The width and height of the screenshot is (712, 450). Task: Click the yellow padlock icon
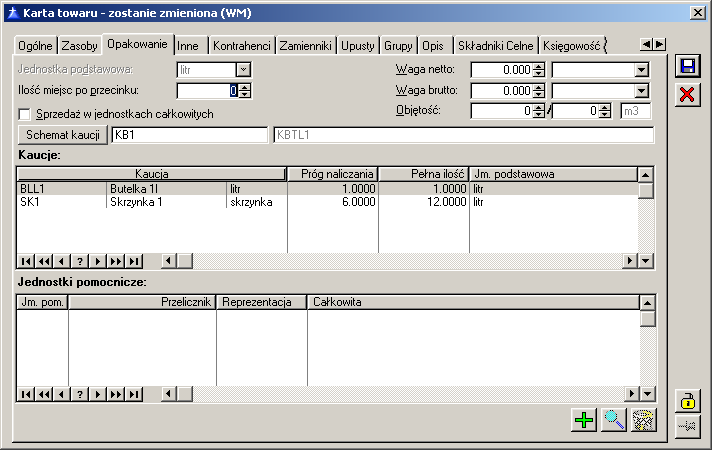687,401
